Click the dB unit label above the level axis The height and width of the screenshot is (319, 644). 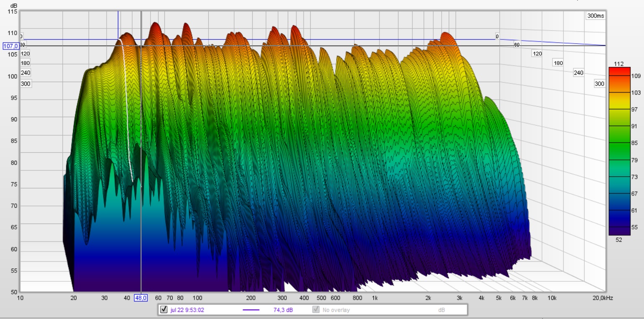[14, 5]
